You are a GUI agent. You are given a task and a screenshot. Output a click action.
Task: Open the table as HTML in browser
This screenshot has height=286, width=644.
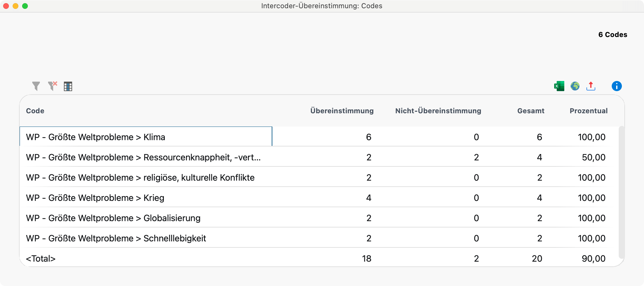click(x=575, y=86)
